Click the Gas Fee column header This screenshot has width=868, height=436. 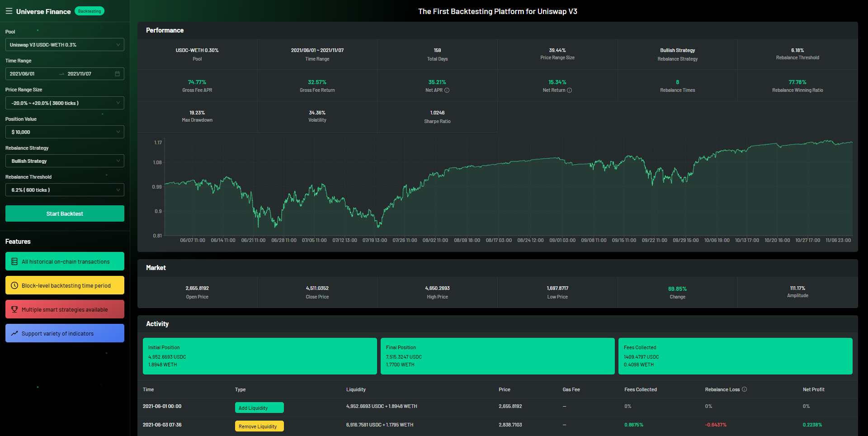[x=571, y=389]
